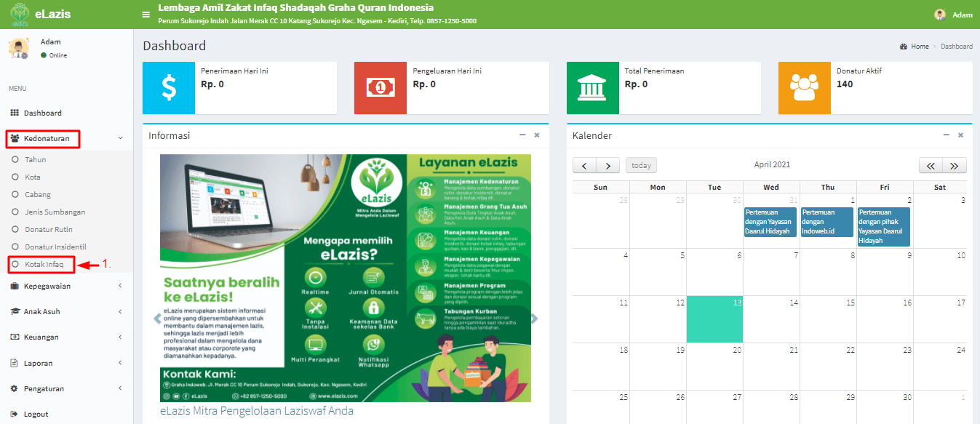Click the gear icon beside Pengaturan

pos(16,388)
